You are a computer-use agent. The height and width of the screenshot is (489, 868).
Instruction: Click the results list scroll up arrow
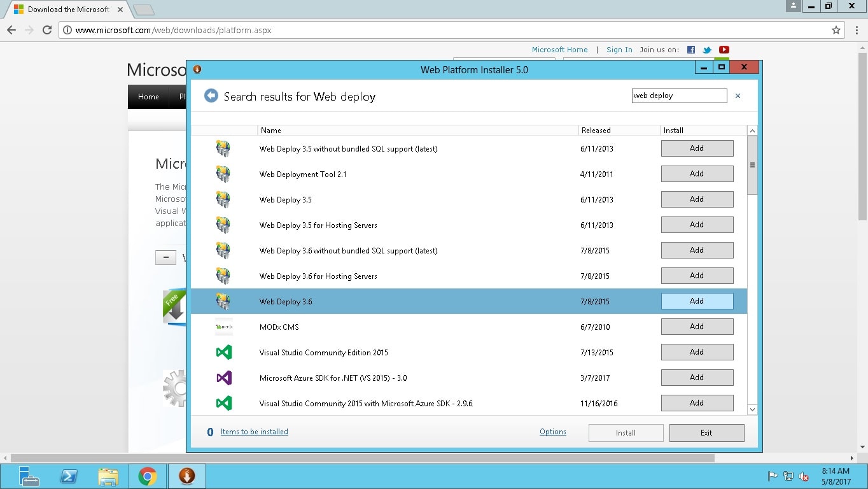pos(752,131)
